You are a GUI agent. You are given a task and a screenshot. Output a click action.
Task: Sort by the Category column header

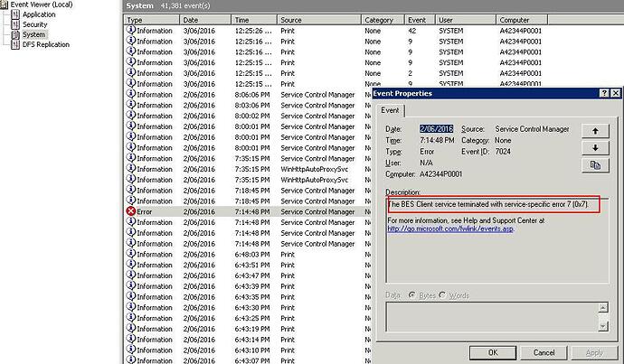383,20
